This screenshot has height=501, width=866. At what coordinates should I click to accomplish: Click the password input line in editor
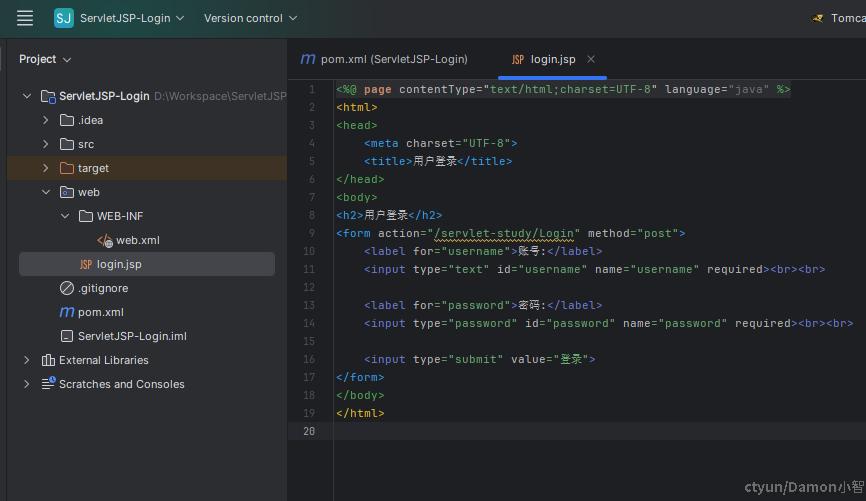[608, 323]
